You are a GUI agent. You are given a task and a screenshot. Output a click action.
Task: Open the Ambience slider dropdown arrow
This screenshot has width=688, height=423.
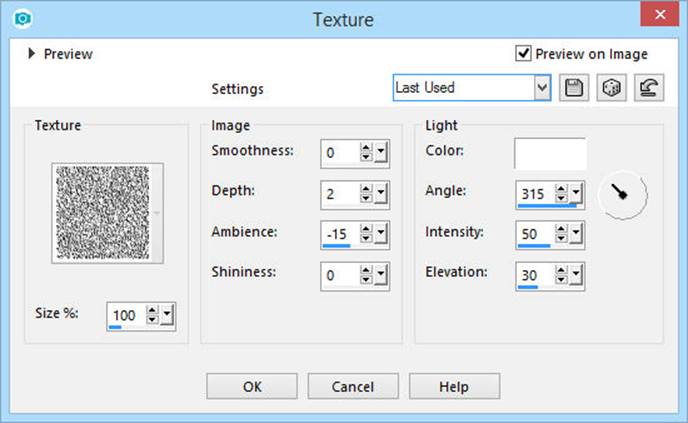(381, 233)
